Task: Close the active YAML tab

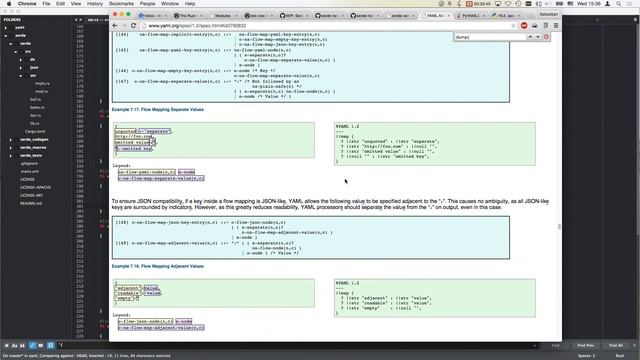Action: coord(448,16)
